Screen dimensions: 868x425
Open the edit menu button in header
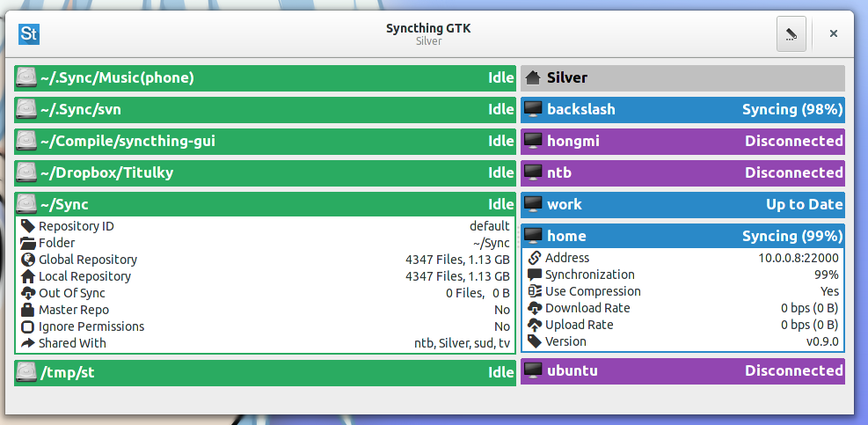point(791,34)
